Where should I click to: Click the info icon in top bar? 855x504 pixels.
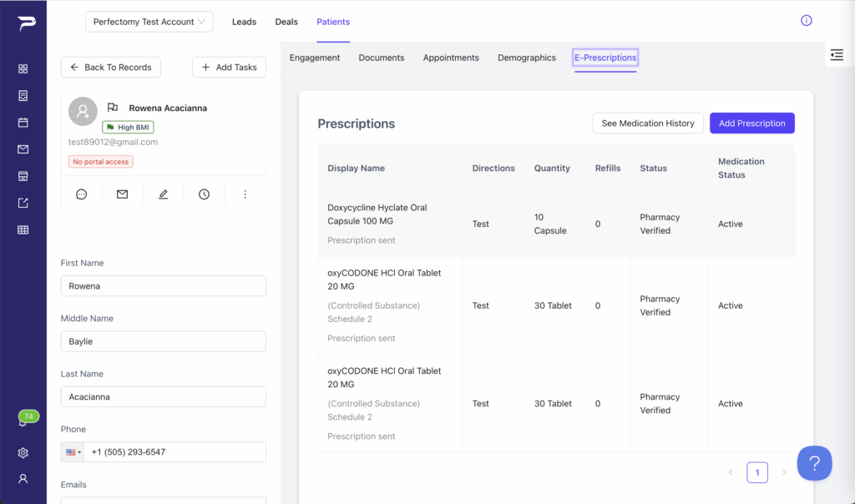coord(807,21)
